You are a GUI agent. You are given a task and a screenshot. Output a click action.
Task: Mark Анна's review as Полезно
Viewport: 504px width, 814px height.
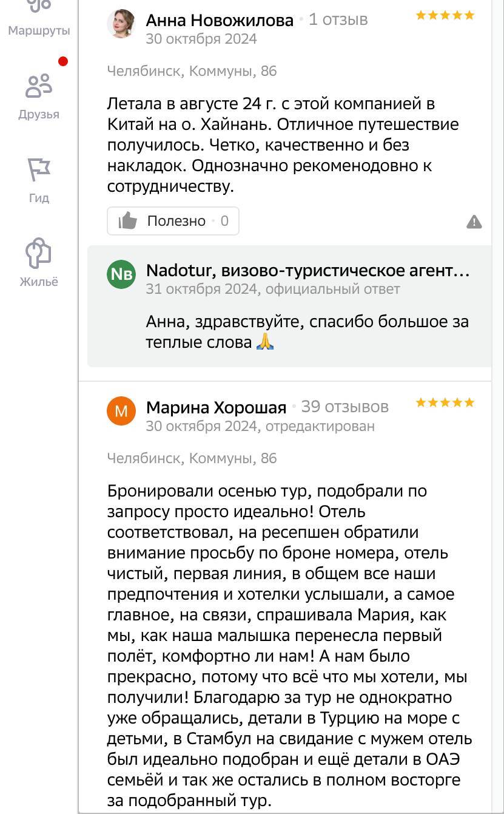point(173,221)
